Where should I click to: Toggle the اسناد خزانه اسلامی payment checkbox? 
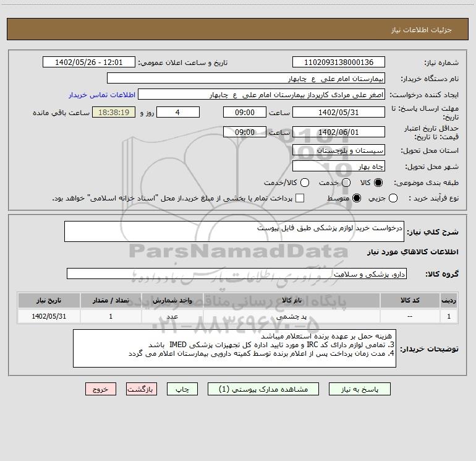[x=300, y=198]
